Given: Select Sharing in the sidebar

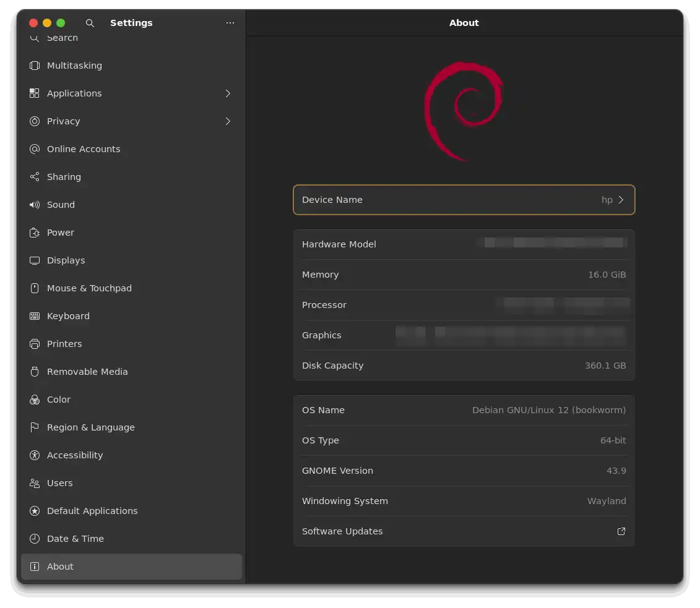Looking at the screenshot, I should [x=131, y=177].
